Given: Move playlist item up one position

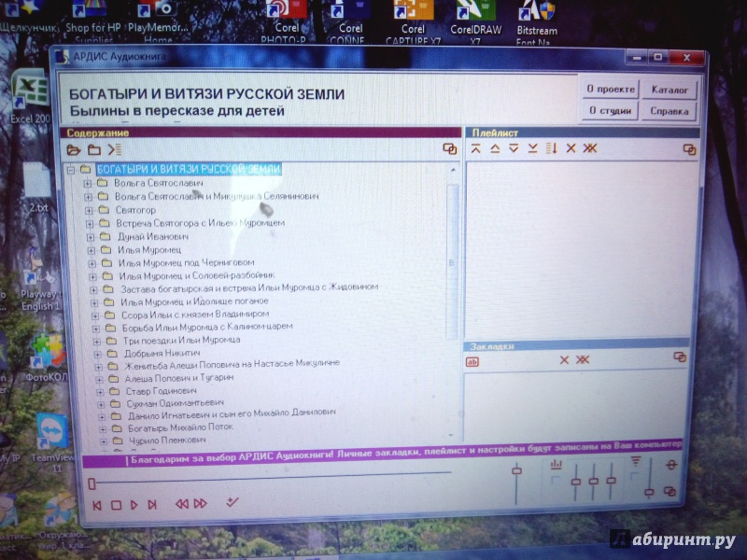Looking at the screenshot, I should coord(495,148).
